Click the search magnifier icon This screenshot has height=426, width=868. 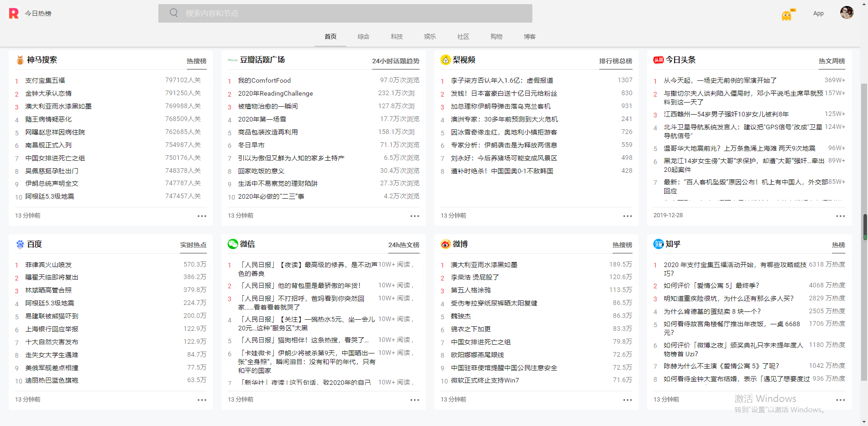[174, 13]
